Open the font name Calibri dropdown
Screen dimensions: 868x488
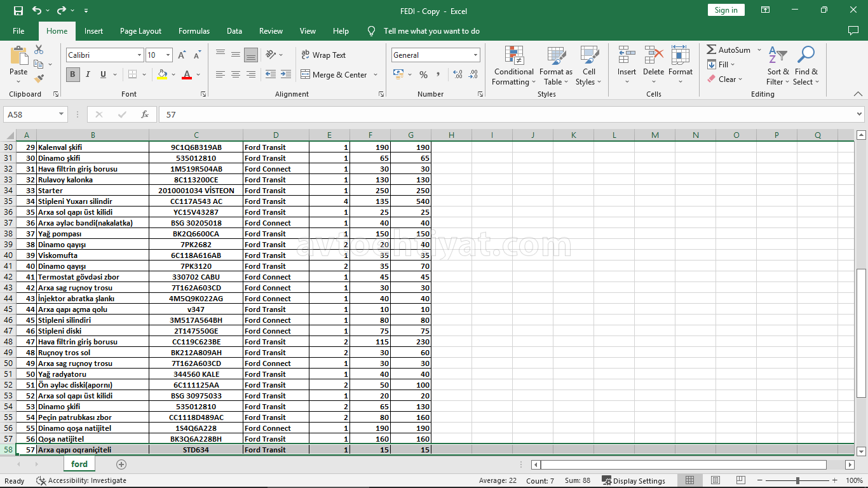tap(139, 55)
